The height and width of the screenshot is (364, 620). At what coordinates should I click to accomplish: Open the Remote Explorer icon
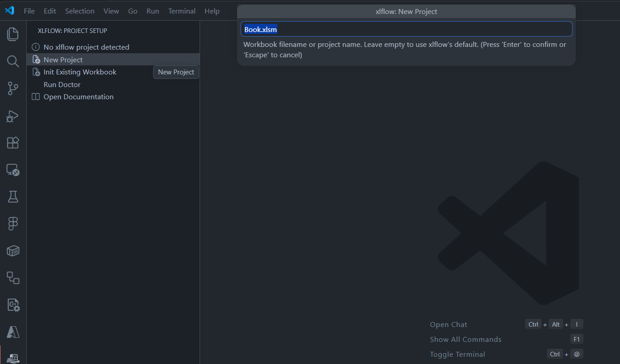[x=13, y=170]
